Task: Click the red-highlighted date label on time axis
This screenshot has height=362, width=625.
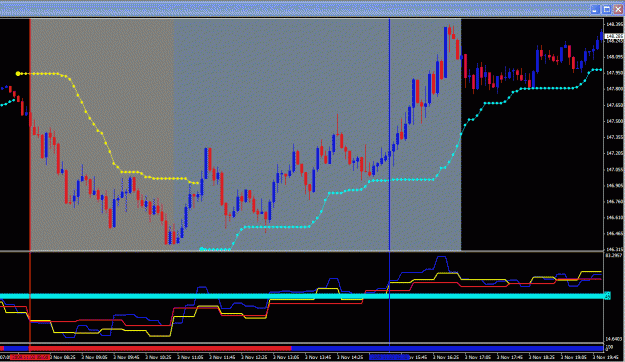Action: point(30,357)
